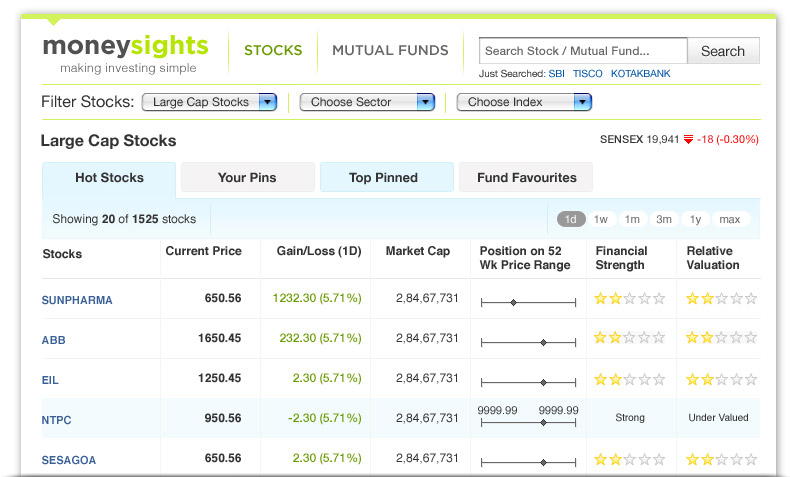Select the 1m time range

point(632,219)
